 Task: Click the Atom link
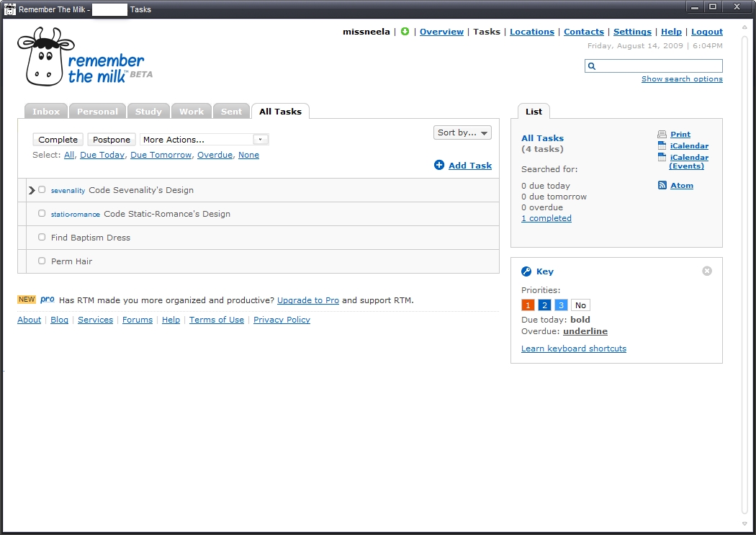coord(682,185)
